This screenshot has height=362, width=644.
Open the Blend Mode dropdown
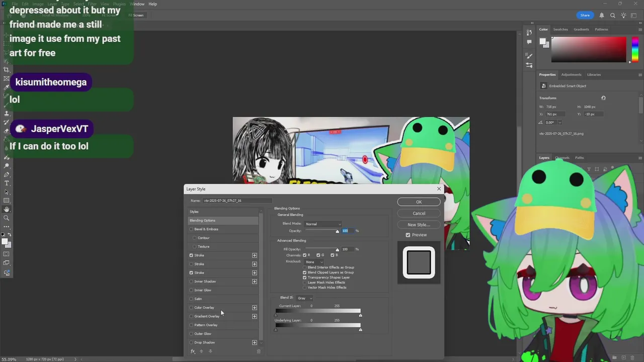[323, 224]
